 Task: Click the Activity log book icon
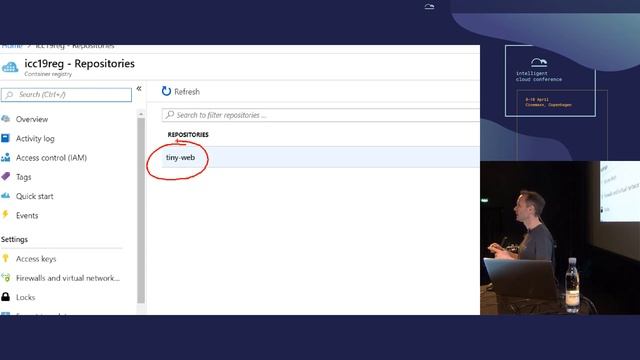[5, 138]
